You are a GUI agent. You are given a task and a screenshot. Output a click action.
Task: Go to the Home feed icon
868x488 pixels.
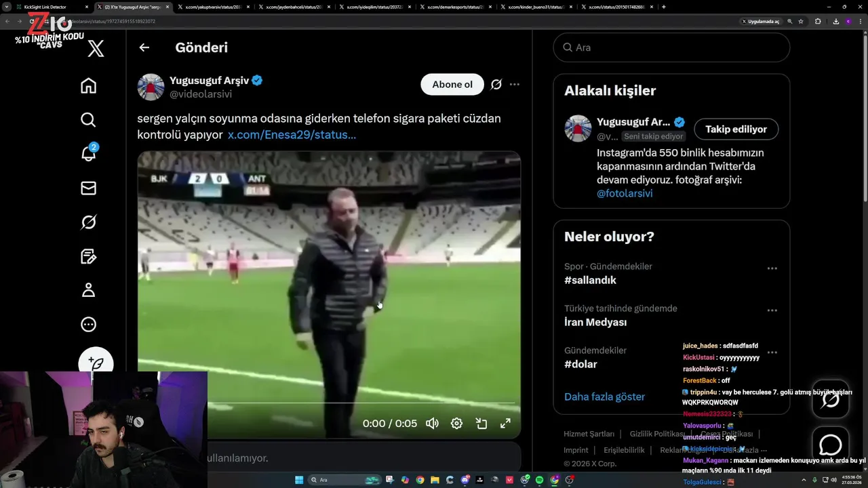click(88, 86)
